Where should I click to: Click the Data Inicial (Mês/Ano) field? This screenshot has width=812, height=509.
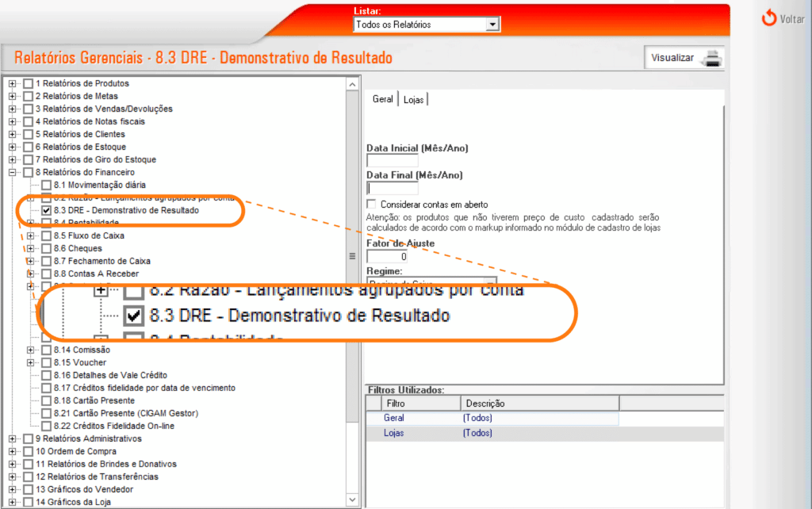(x=392, y=160)
